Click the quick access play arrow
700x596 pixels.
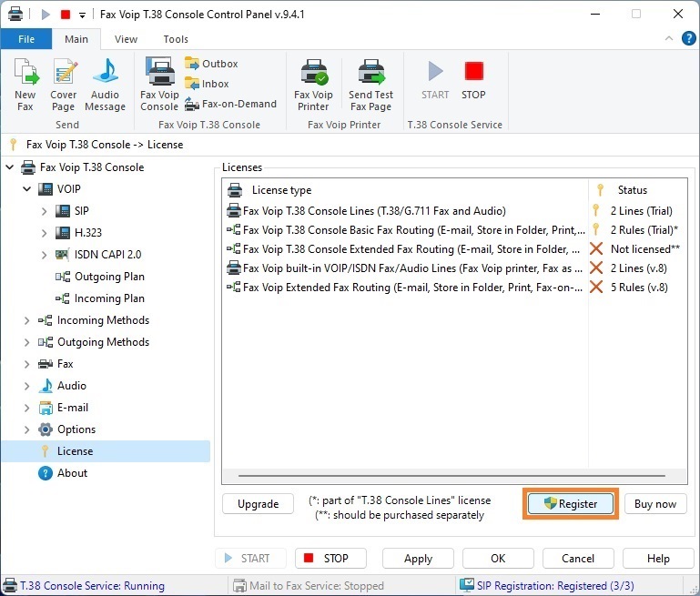[x=46, y=15]
